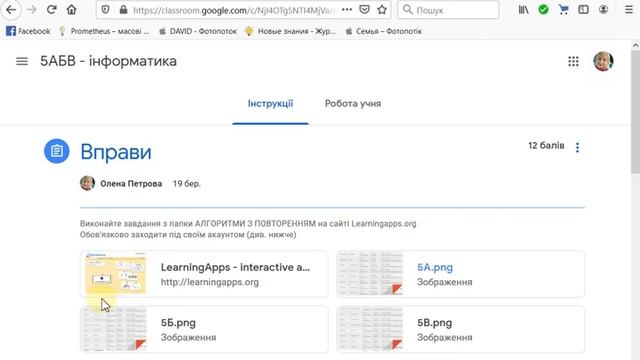Screen dimensions: 640x360
Task: Open the Prometheus bookmark
Action: coord(104,31)
